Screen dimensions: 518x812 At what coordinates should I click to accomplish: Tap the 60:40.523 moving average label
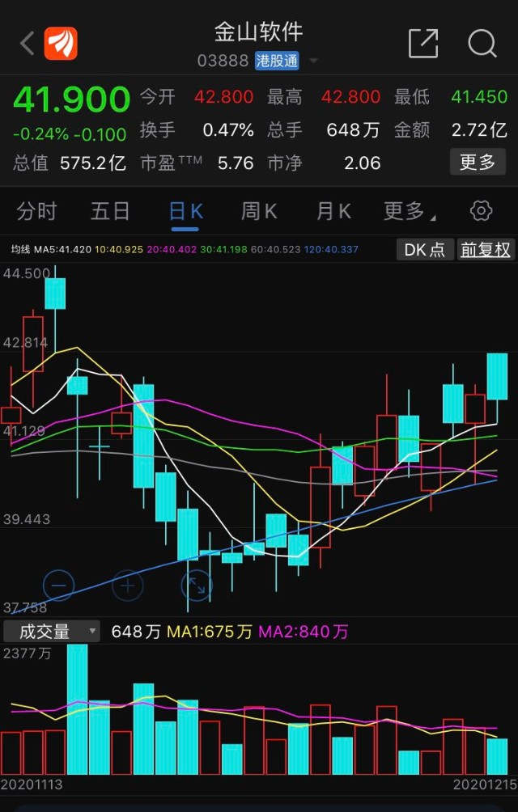point(275,249)
